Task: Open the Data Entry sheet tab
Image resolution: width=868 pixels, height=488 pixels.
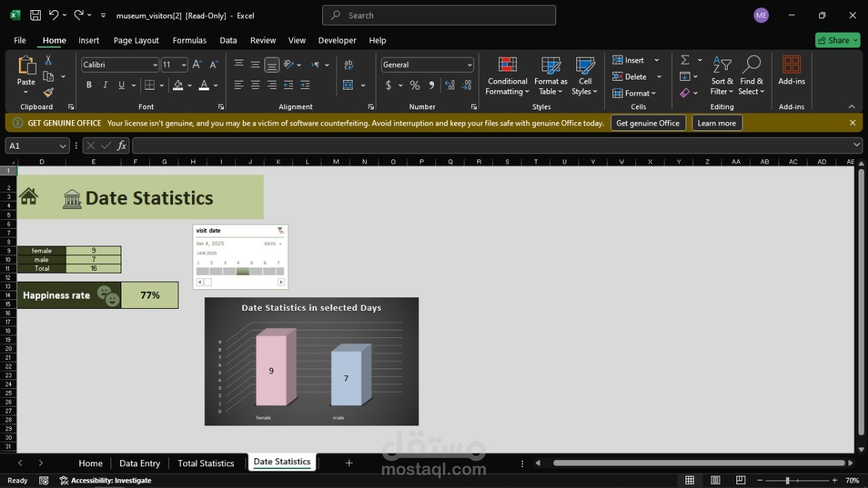Action: [139, 463]
